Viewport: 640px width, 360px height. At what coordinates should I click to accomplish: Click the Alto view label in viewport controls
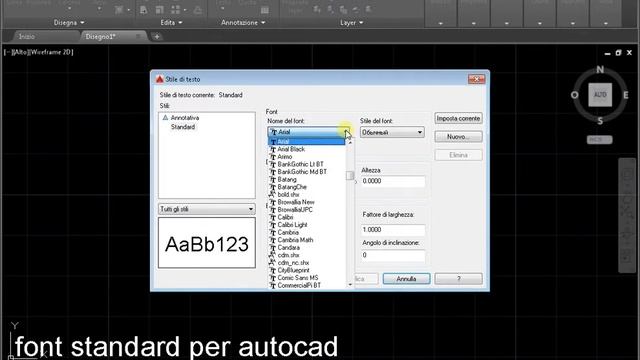[x=20, y=52]
